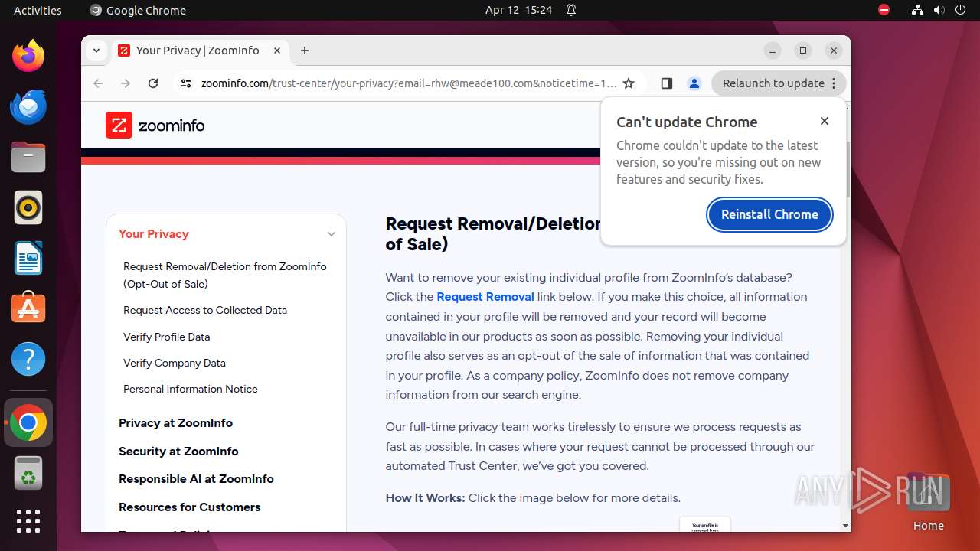The width and height of the screenshot is (980, 551).
Task: Open the Files manager in dock
Action: click(x=28, y=157)
